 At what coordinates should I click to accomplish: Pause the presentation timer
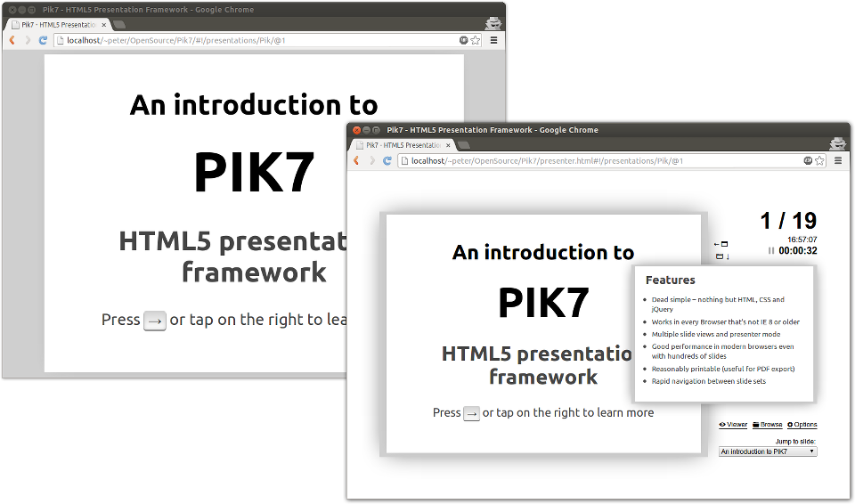tap(771, 251)
